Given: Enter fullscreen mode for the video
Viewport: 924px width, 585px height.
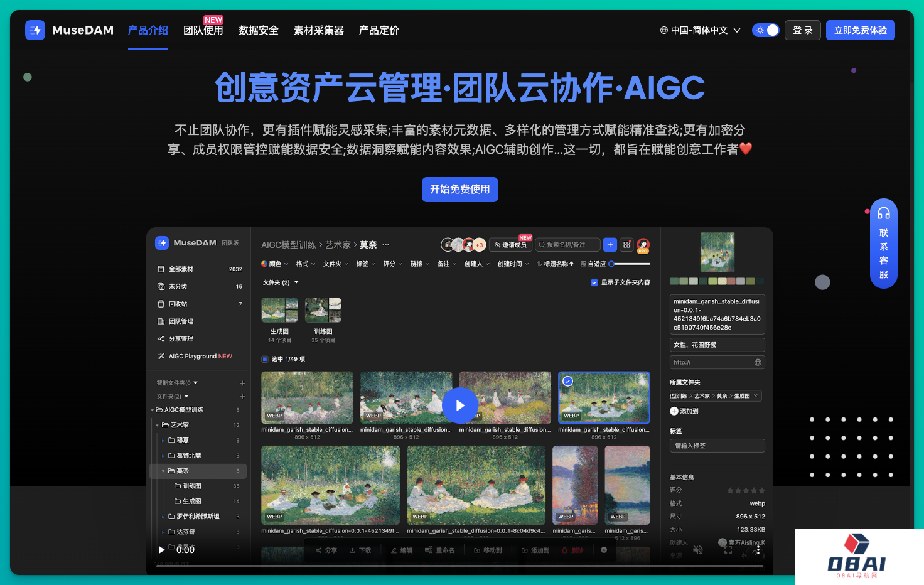Looking at the screenshot, I should coord(728,550).
